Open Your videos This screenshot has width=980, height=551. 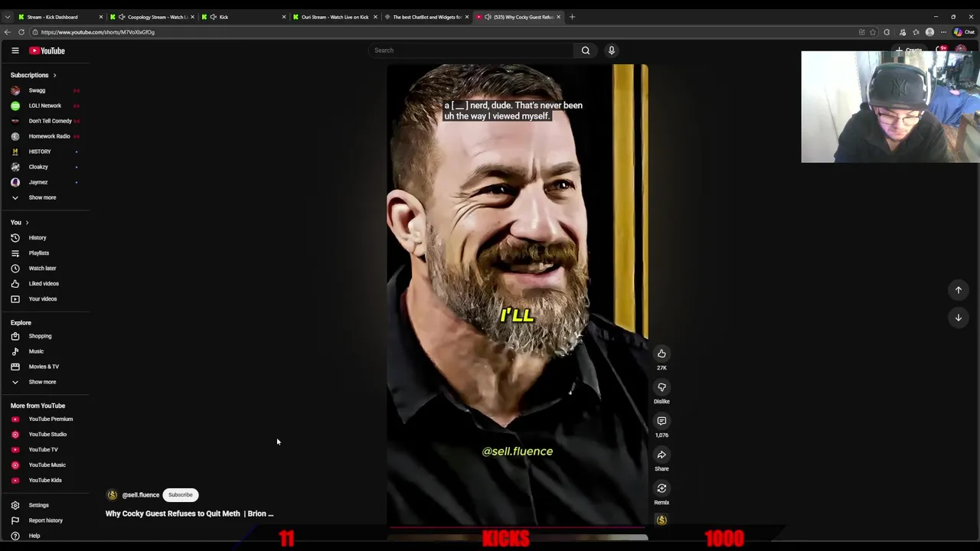[x=42, y=299]
